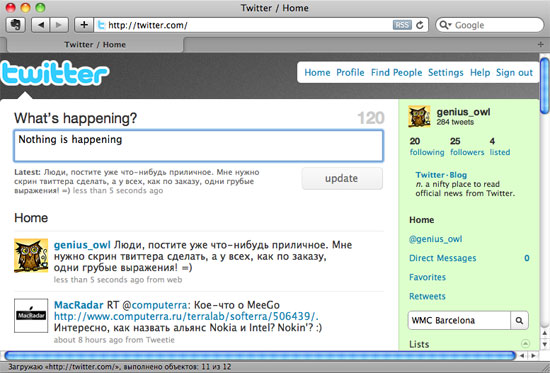Open Favorites in the sidebar
Viewport: 550px width, 373px height.
(x=428, y=277)
